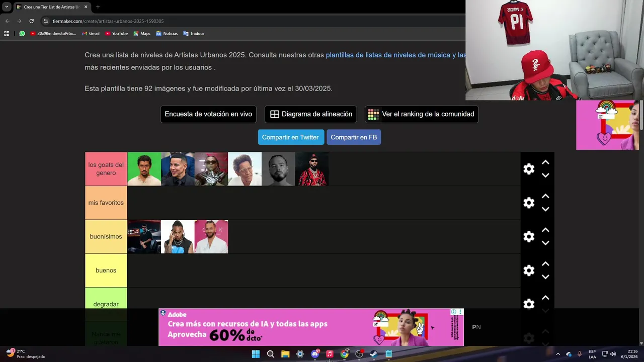Click 'Diagrama de alineación' button
The width and height of the screenshot is (644, 362).
(311, 114)
